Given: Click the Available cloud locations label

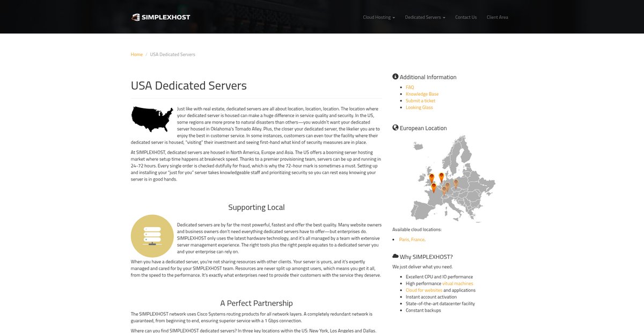Looking at the screenshot, I should click(417, 229).
